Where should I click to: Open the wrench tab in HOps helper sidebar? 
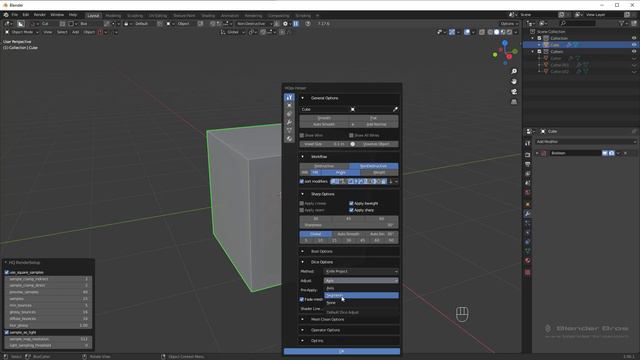[x=289, y=122]
